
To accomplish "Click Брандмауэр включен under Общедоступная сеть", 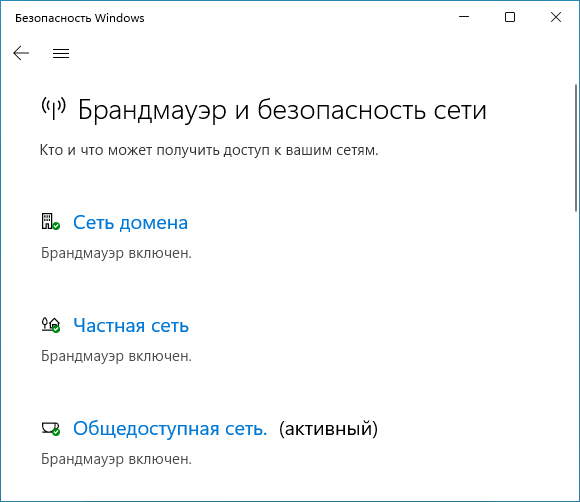I will point(116,459).
